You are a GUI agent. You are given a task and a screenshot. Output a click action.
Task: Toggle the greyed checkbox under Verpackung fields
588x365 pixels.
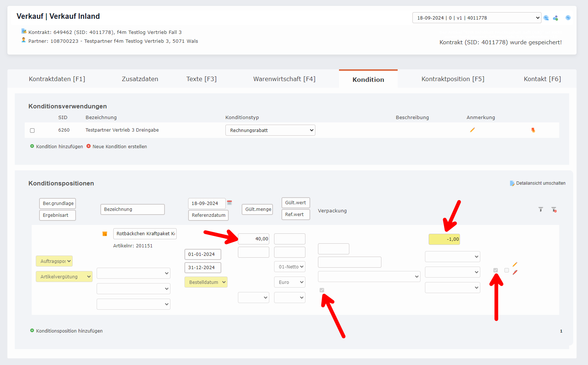322,290
